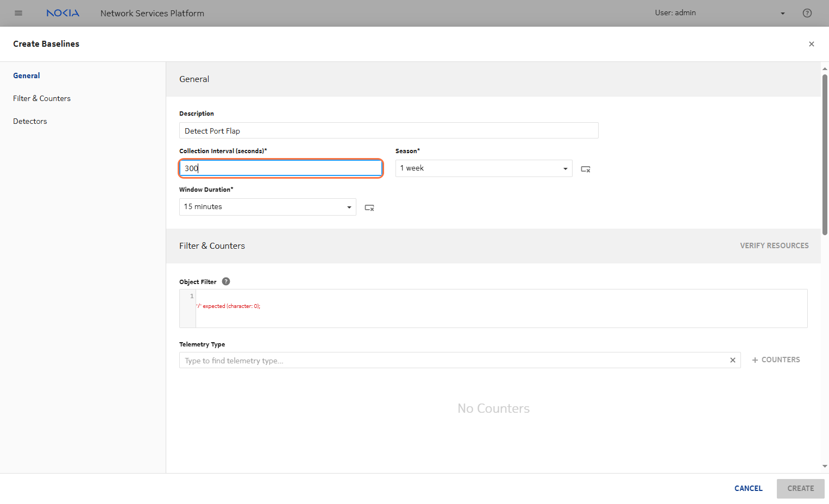The width and height of the screenshot is (829, 504).
Task: Show Object Filter help tooltip icon
Action: pos(226,281)
